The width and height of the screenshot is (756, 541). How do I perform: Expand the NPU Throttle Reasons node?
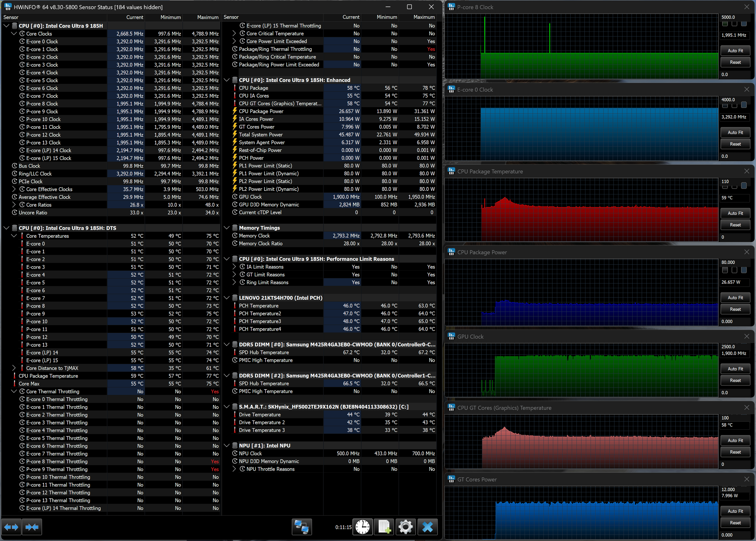[234, 469]
